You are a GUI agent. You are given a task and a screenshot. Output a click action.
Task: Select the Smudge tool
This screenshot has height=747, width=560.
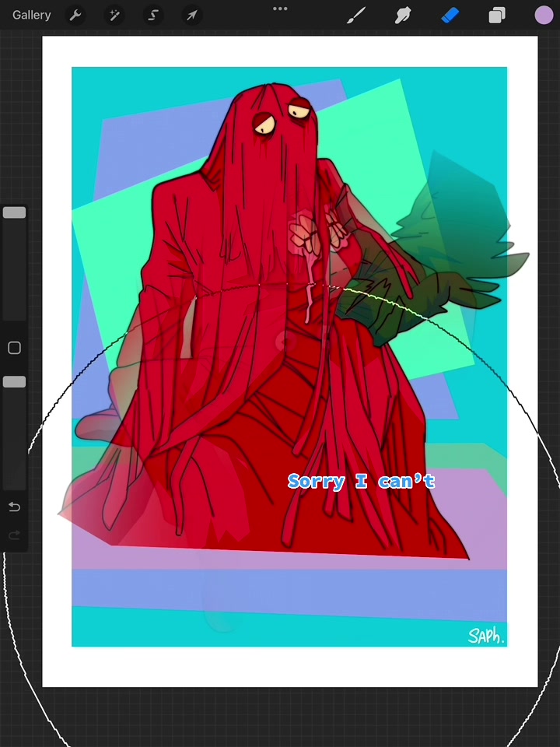tap(403, 16)
